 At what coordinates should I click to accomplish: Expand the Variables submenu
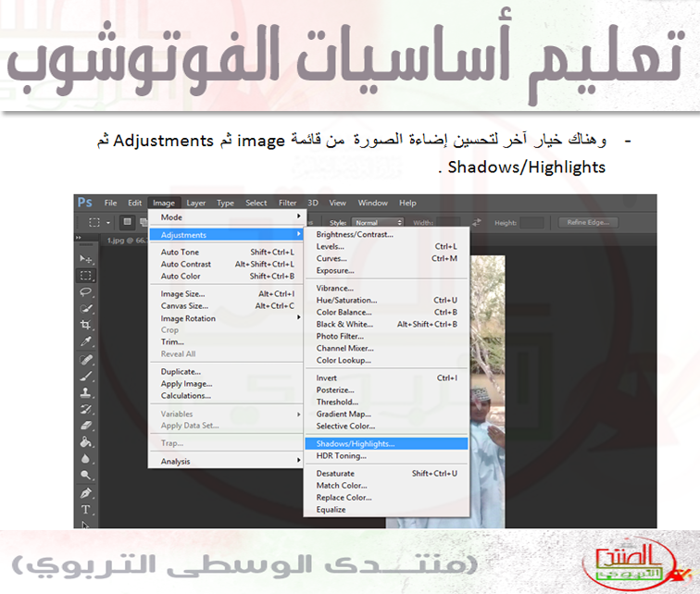click(x=226, y=414)
